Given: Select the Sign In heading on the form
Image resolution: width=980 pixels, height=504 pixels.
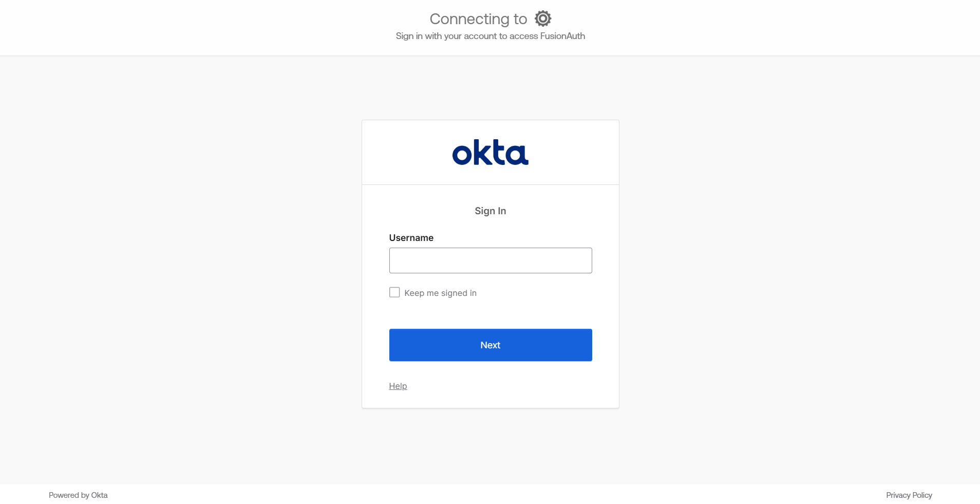Looking at the screenshot, I should click(490, 211).
